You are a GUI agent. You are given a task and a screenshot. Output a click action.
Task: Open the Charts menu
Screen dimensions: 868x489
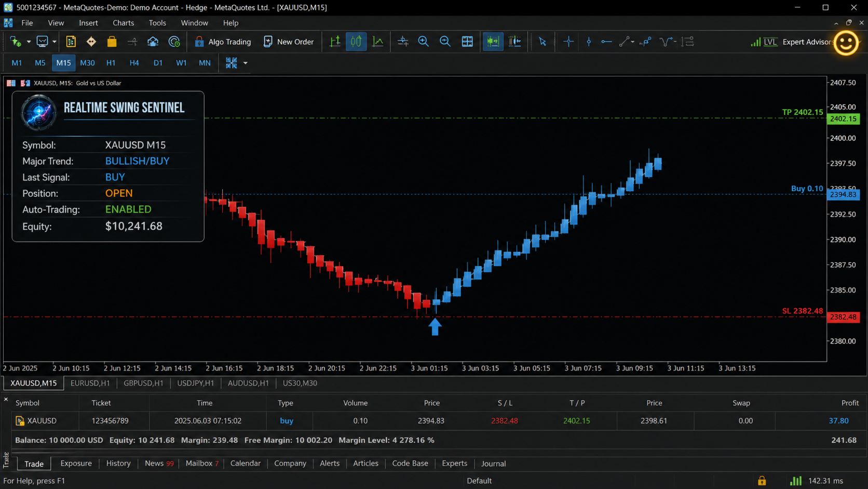[x=123, y=23]
